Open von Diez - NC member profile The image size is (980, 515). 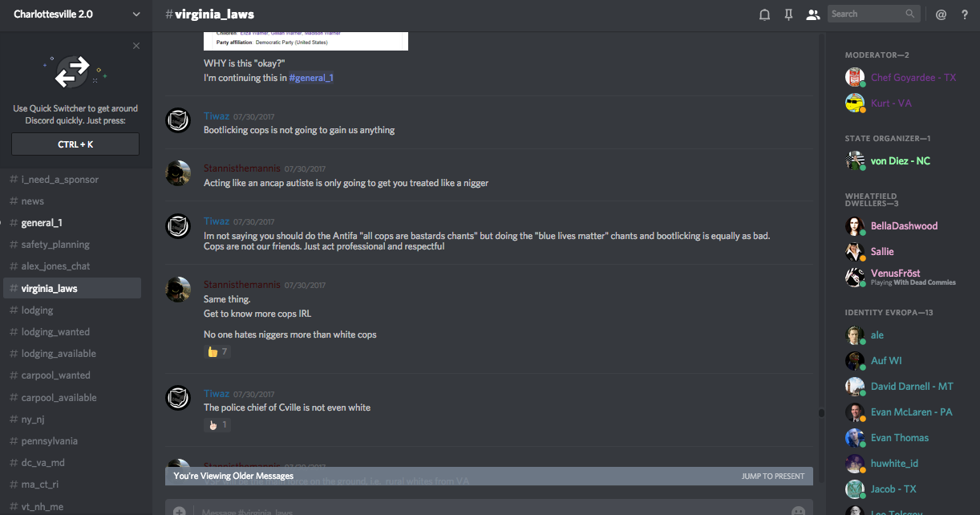point(900,161)
